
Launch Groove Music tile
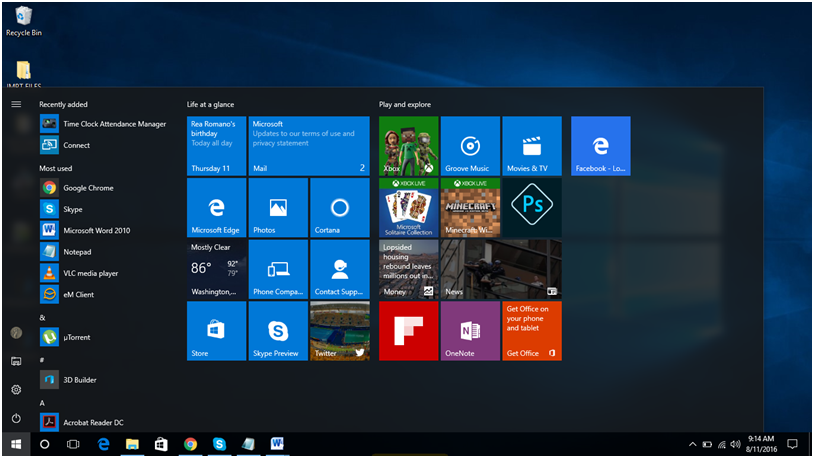coord(470,146)
